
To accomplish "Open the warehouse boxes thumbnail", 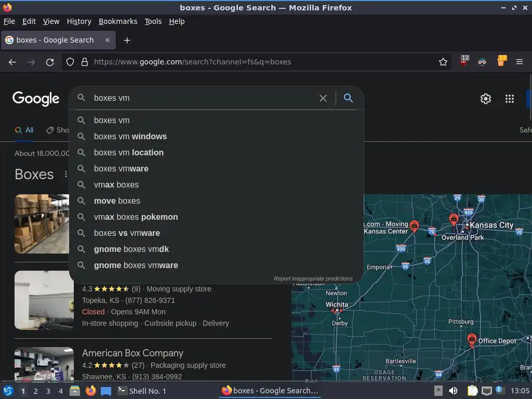I will pos(42,224).
